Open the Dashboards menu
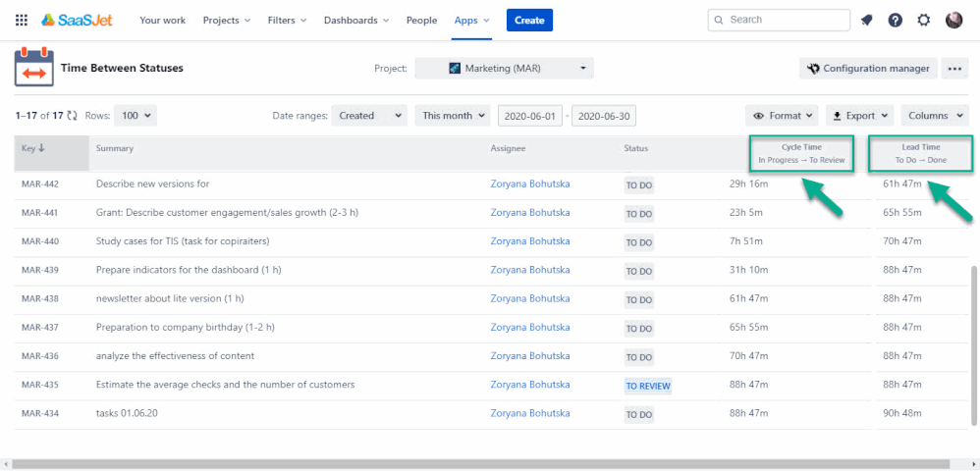 pyautogui.click(x=356, y=20)
